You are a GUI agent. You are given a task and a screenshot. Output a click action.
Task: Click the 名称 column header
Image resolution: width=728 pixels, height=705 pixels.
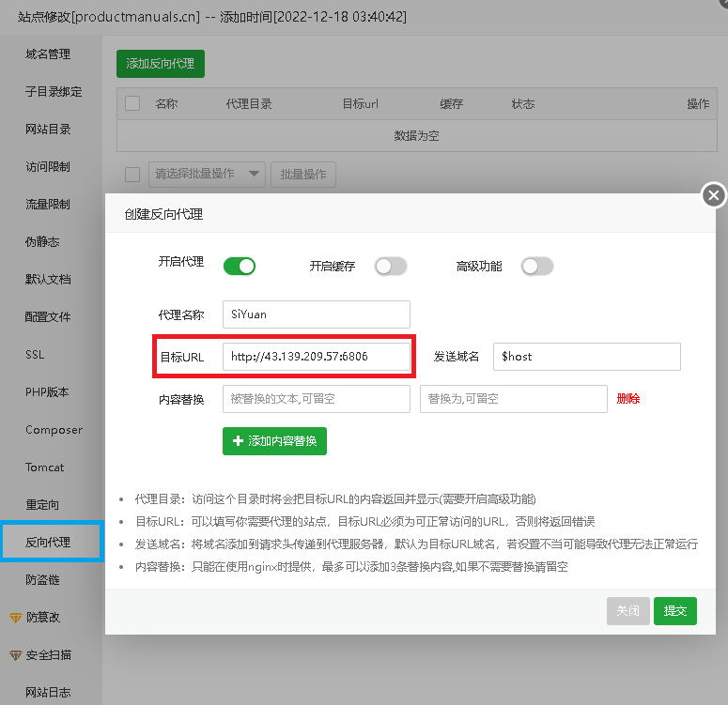(x=166, y=104)
